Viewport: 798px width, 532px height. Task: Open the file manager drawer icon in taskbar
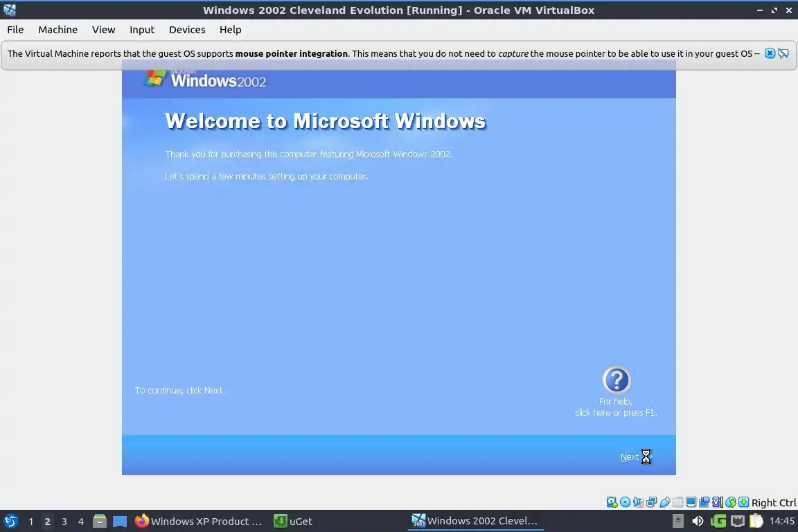pyautogui.click(x=100, y=522)
